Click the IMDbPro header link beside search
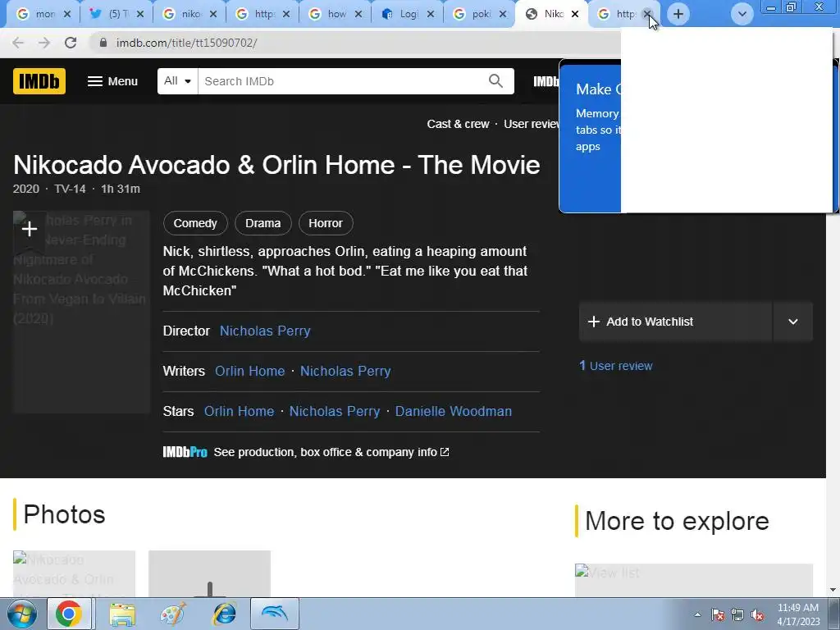The image size is (840, 630). [546, 81]
